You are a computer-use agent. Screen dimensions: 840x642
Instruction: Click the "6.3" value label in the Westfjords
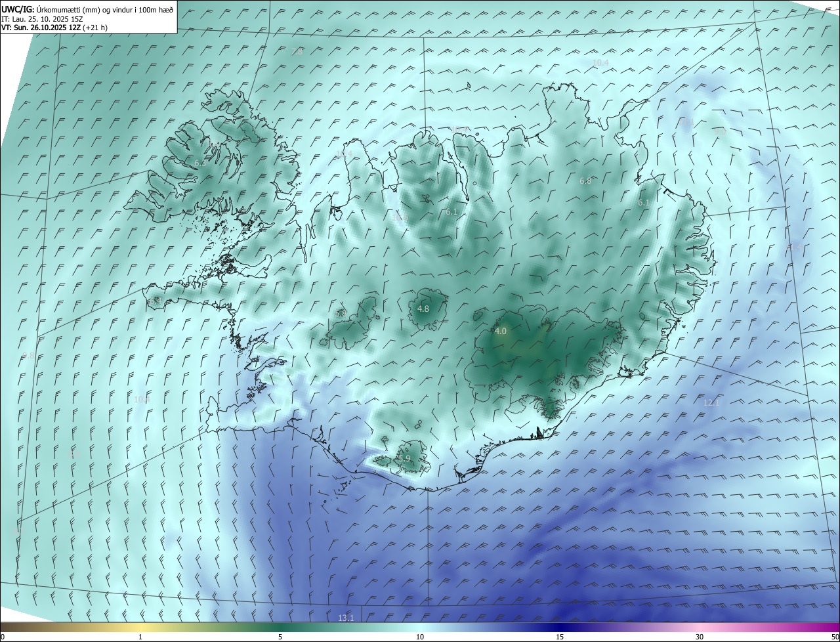[200, 162]
